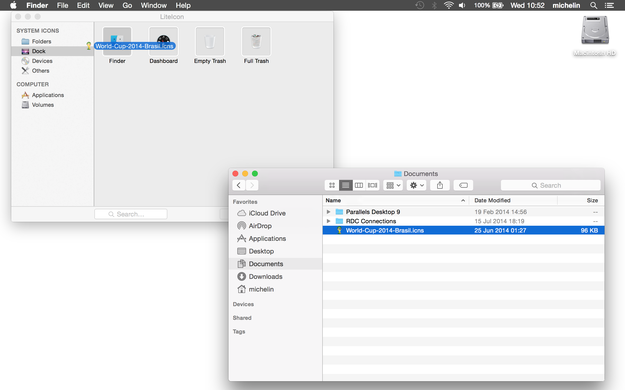This screenshot has height=390, width=625.
Task: Open Bluetooth menu bar icon
Action: click(434, 5)
